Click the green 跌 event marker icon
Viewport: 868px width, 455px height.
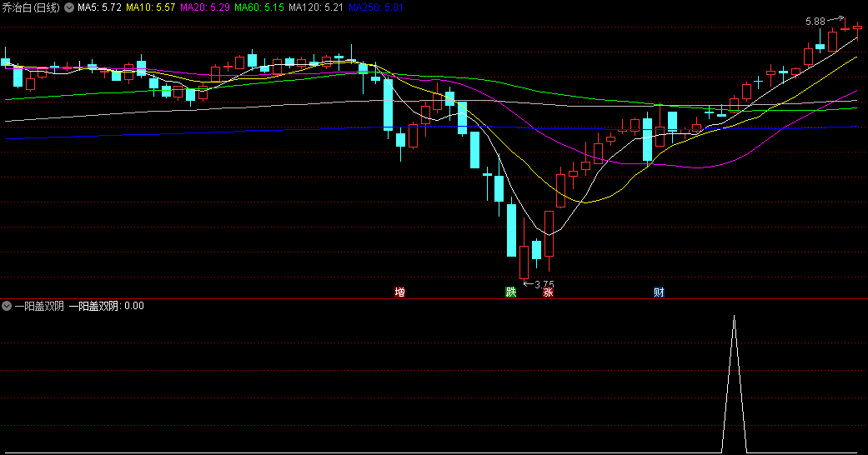[x=511, y=292]
